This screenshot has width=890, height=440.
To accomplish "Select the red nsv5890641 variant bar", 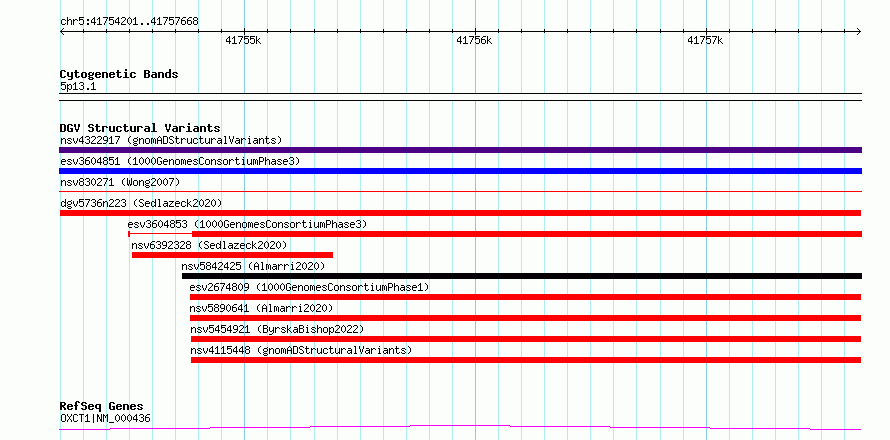I will point(526,318).
